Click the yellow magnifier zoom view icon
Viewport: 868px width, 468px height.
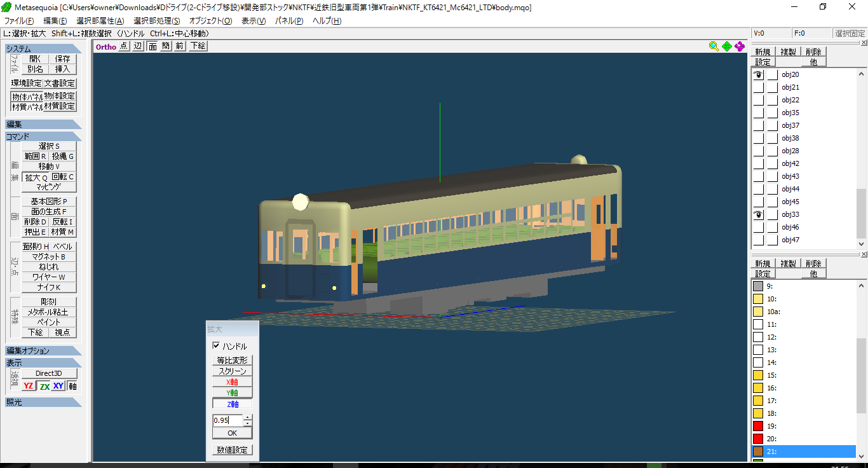click(x=714, y=46)
